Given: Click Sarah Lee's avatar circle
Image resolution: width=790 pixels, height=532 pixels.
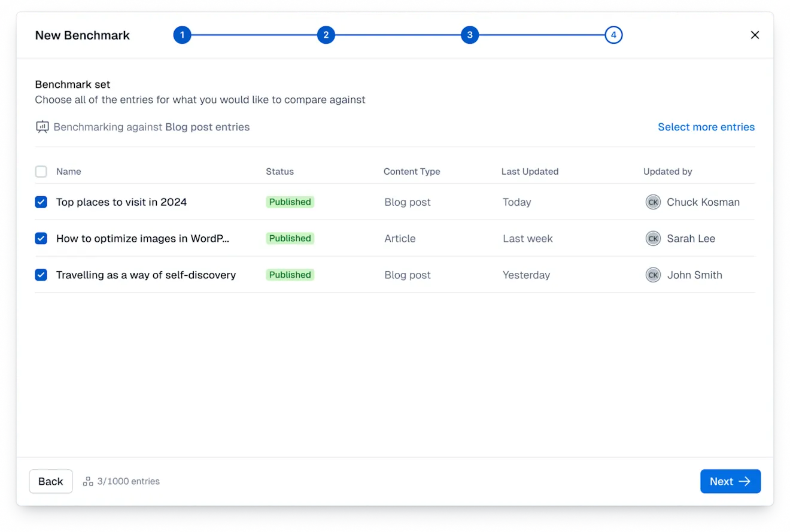Looking at the screenshot, I should [x=653, y=238].
